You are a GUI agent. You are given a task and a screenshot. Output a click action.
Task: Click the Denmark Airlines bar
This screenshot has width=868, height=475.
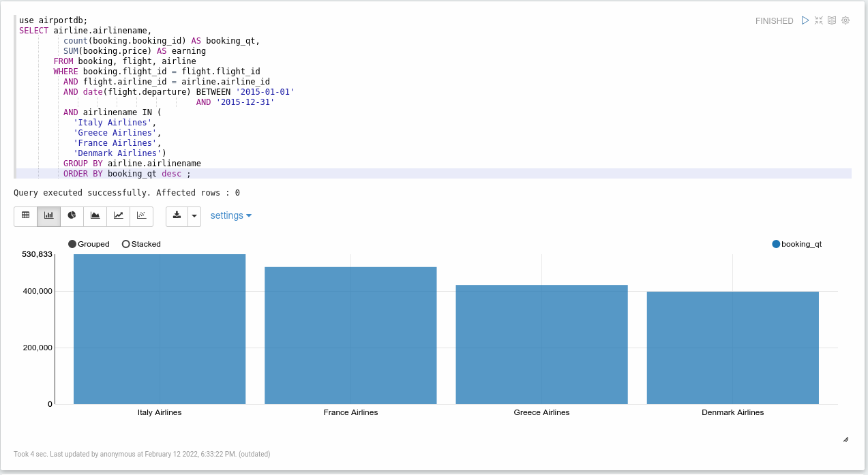pyautogui.click(x=732, y=348)
